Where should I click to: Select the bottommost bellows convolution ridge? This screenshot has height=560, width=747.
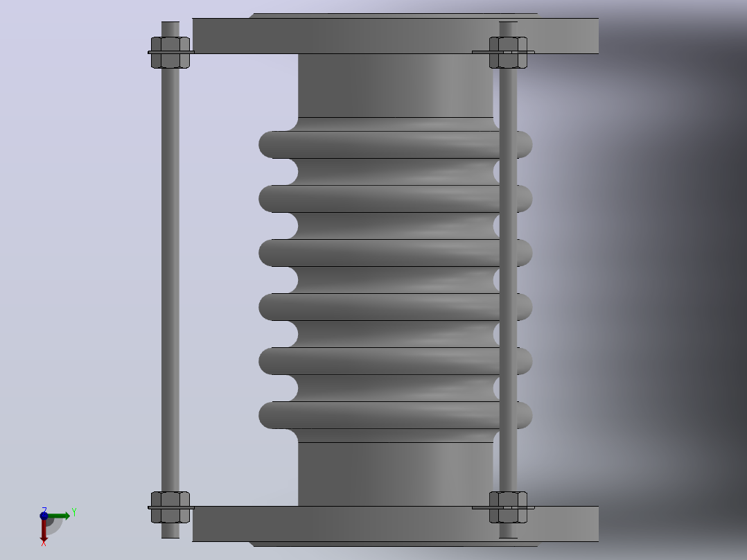[396, 415]
